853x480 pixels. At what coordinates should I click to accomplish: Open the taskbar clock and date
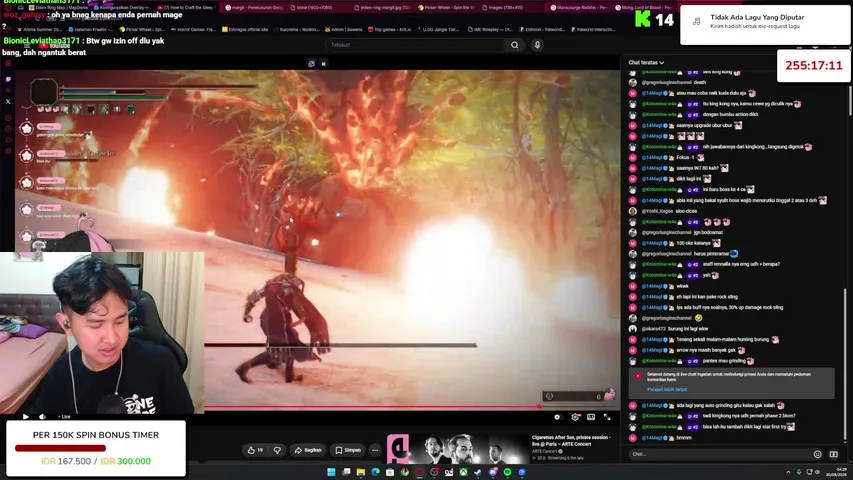tap(835, 472)
